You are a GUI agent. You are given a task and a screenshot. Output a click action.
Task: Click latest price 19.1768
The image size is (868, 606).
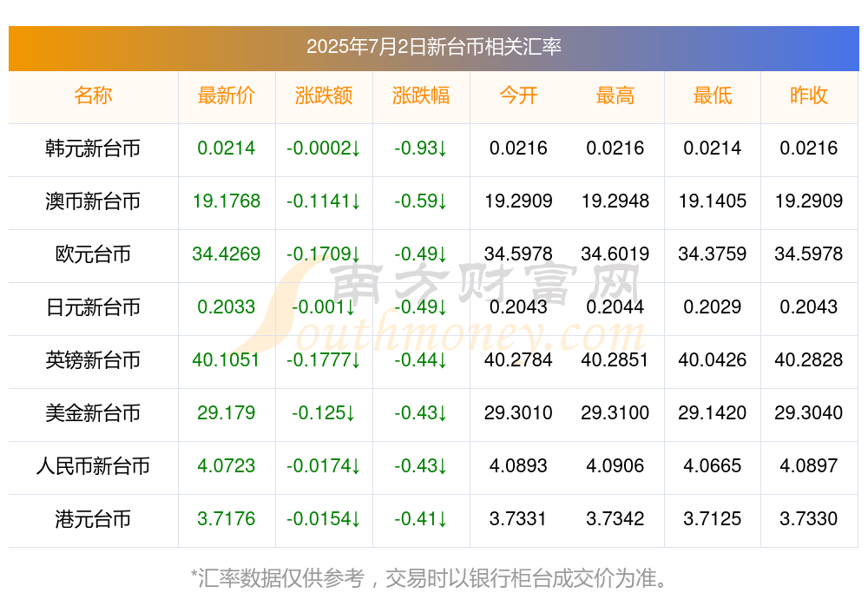point(227,201)
